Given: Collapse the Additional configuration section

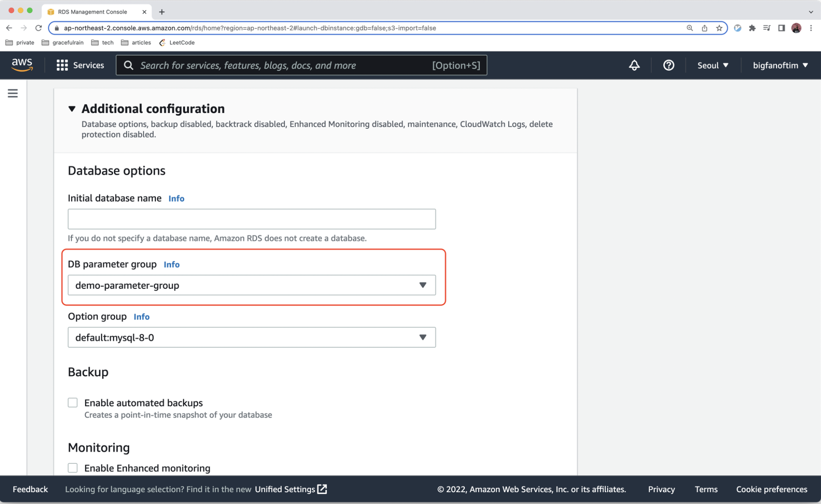Looking at the screenshot, I should pos(72,109).
